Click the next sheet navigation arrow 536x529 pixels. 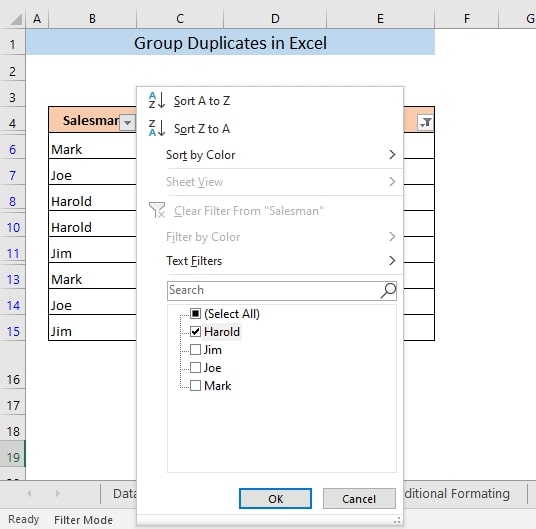(57, 493)
